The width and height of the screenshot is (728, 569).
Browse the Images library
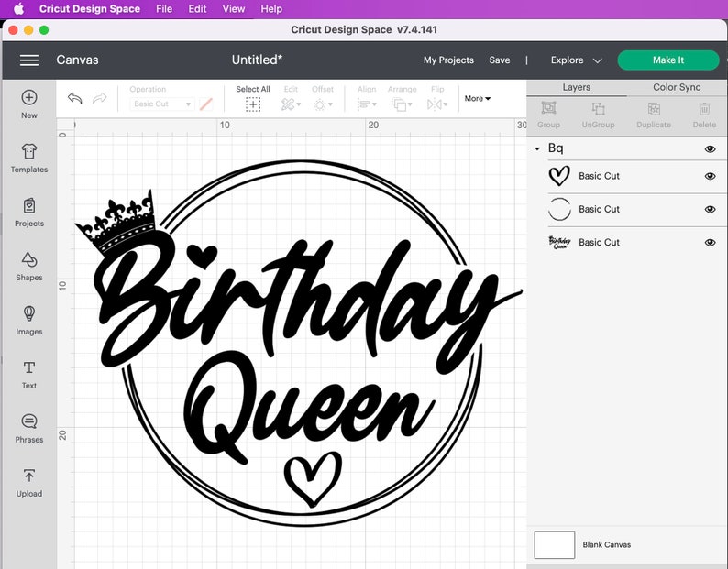tap(29, 321)
